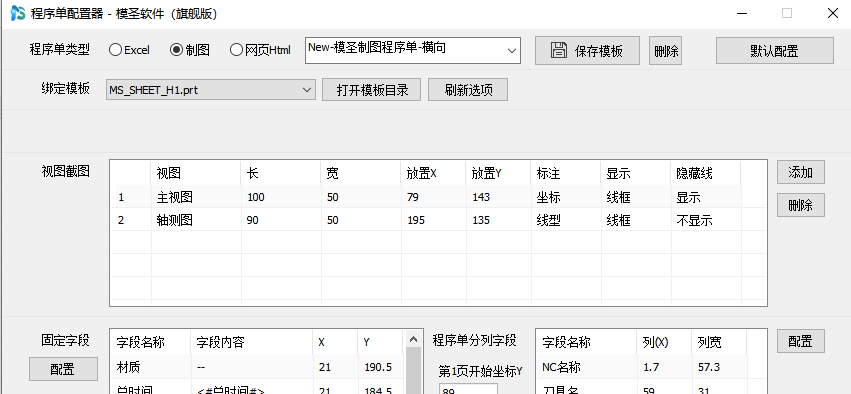Select the 网页Html radio option
This screenshot has width=851, height=394.
point(261,50)
